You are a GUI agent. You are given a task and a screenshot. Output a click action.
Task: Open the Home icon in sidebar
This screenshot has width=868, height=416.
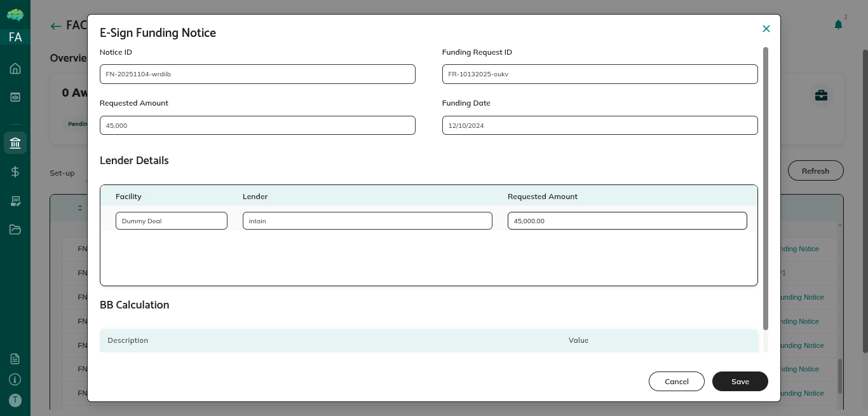15,69
